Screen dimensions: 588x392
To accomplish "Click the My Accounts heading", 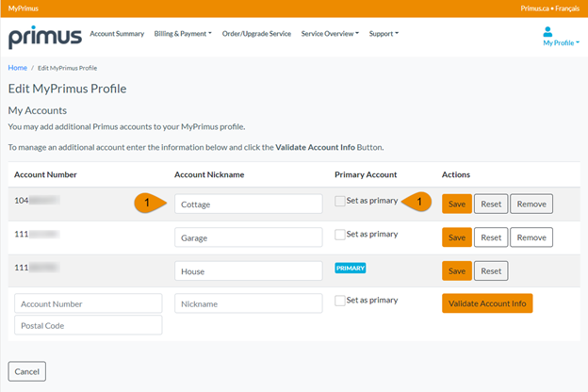I will (x=38, y=110).
